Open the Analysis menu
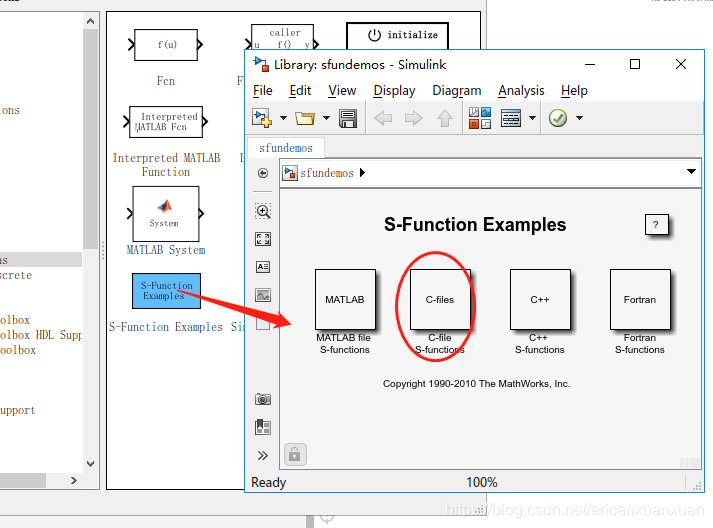Image resolution: width=713 pixels, height=528 pixels. coord(521,91)
